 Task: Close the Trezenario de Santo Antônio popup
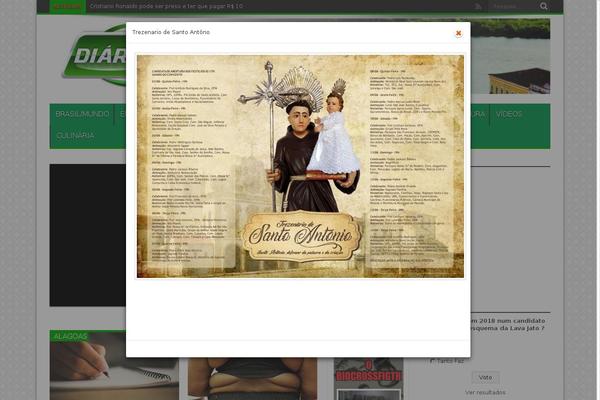click(x=458, y=33)
